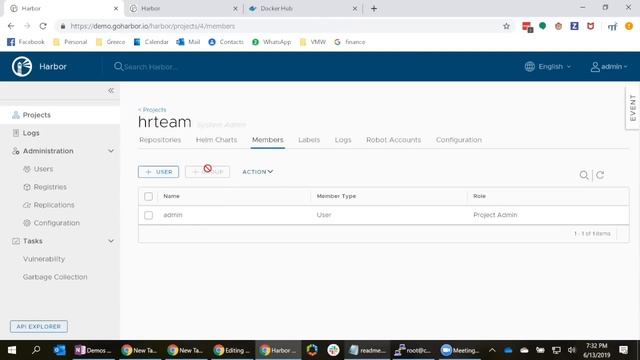Open the language globe icon
Viewport: 640px width, 360px height.
tap(529, 67)
